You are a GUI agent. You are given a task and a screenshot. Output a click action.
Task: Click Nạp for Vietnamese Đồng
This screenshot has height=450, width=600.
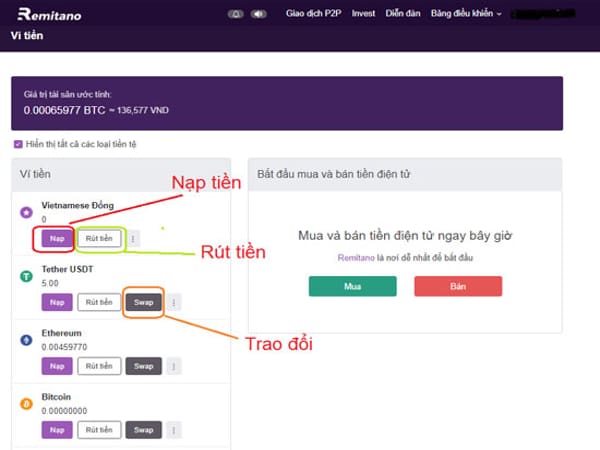point(57,239)
